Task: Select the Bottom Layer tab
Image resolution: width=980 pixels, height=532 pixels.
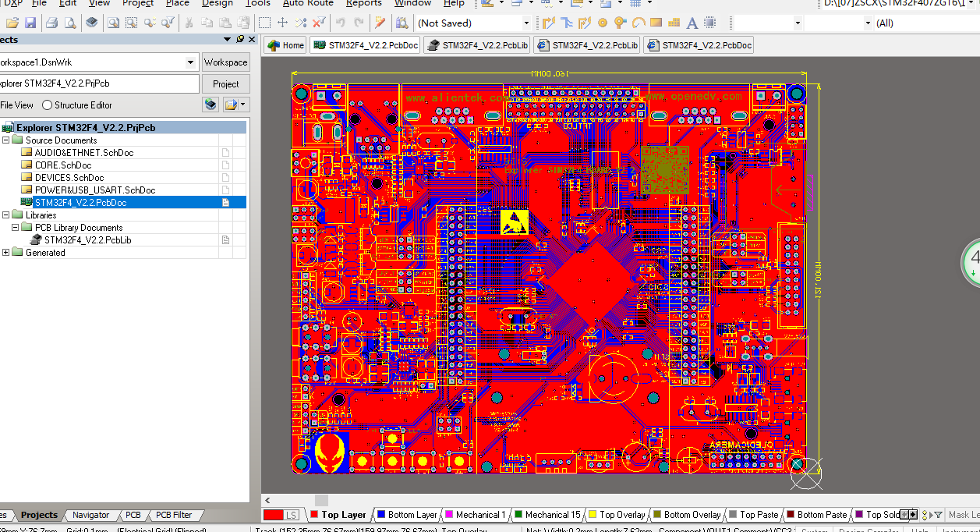Action: (407, 515)
